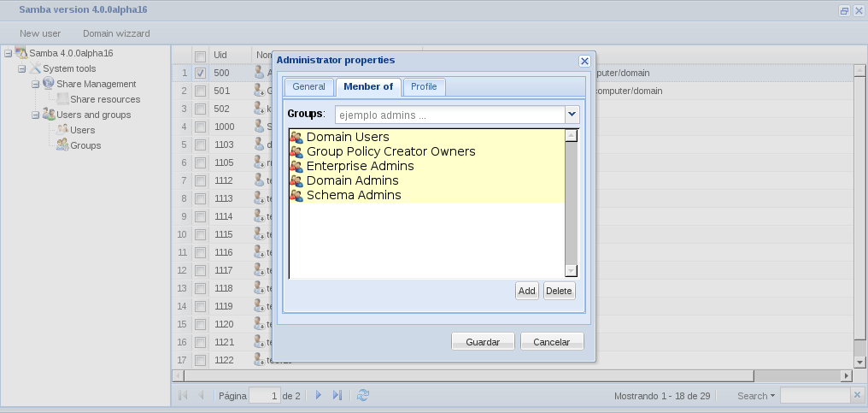The height and width of the screenshot is (413, 868).
Task: Open the Groups combo box dropdown arrow
Action: click(x=572, y=114)
